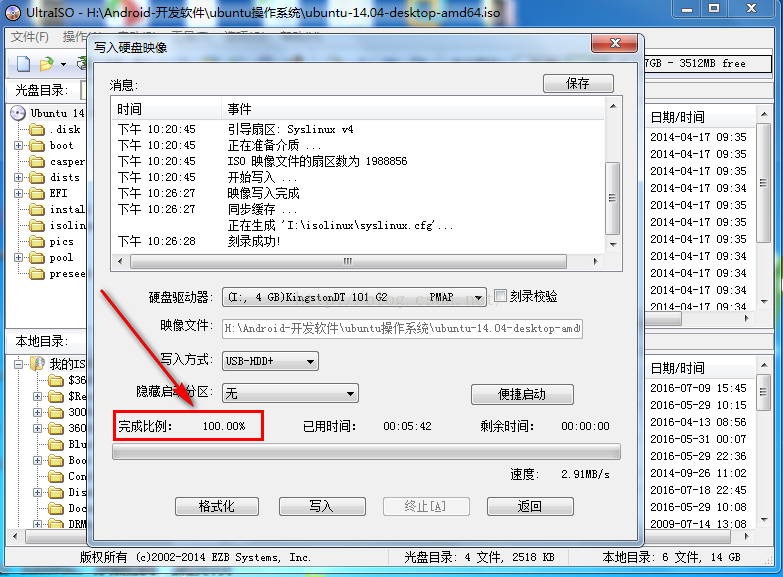Maximize the UltraISO window
Viewport: 783px width, 577px height.
pyautogui.click(x=714, y=9)
